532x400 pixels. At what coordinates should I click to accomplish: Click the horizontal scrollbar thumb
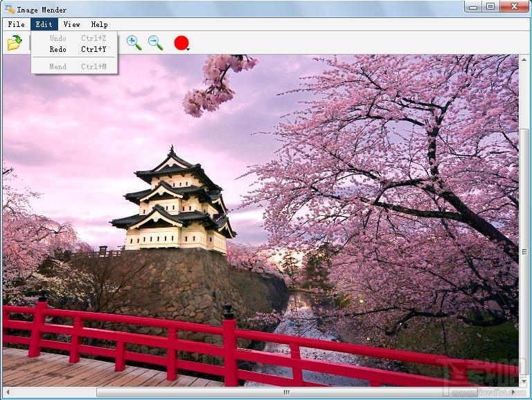[287, 392]
